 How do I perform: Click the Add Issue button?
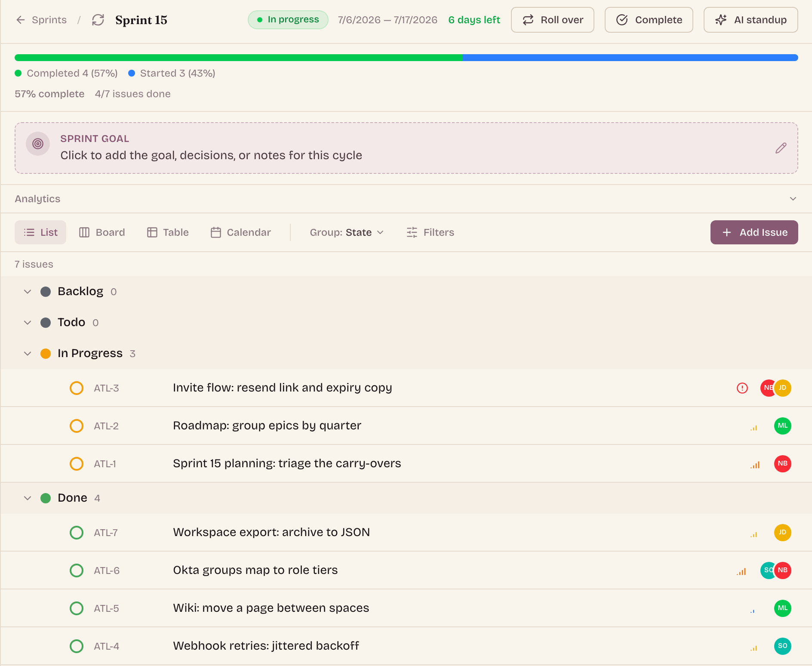pos(754,232)
